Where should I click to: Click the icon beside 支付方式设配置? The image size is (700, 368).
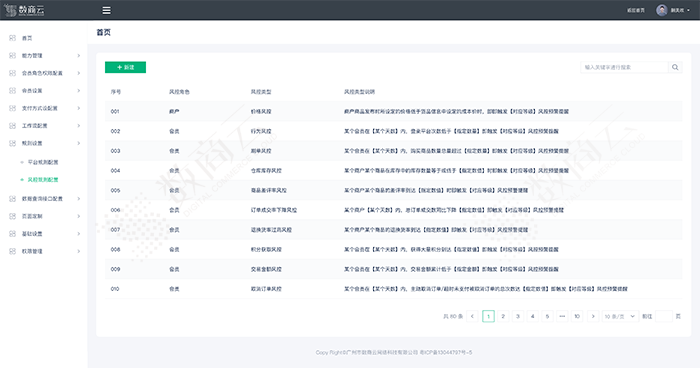click(12, 108)
